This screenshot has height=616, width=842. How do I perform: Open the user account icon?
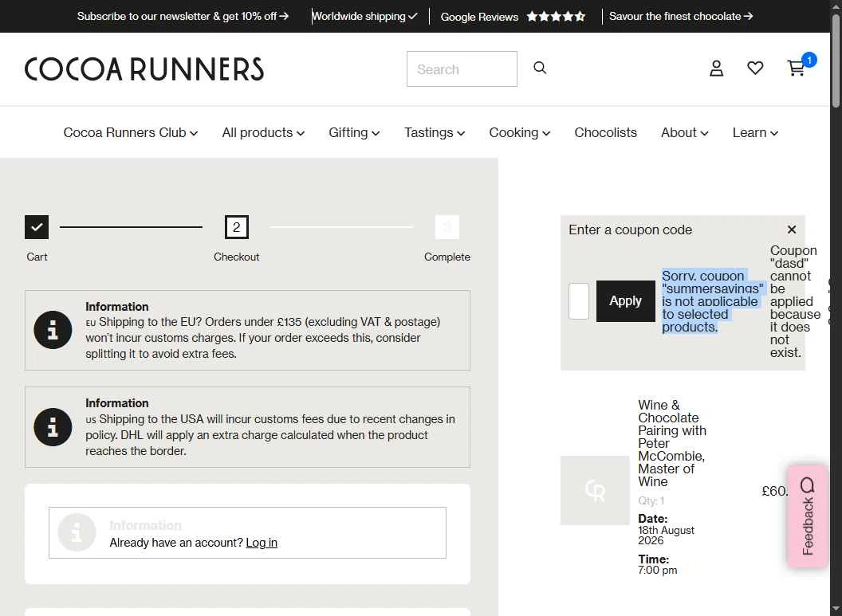(716, 69)
